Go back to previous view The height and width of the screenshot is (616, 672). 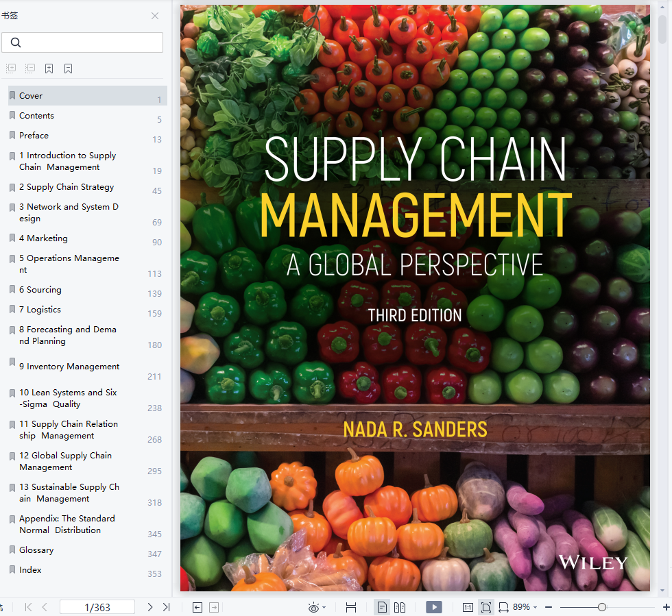pos(197,607)
